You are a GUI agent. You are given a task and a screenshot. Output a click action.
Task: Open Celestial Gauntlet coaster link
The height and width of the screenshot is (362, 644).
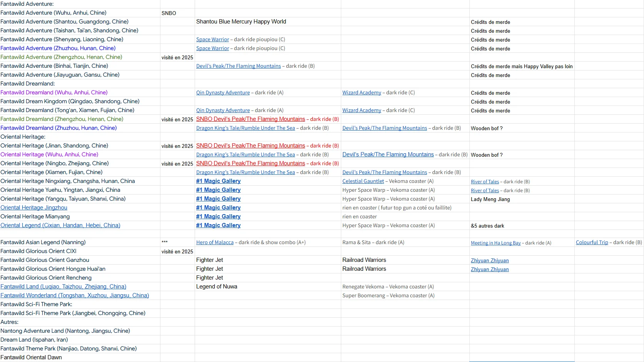tap(363, 181)
